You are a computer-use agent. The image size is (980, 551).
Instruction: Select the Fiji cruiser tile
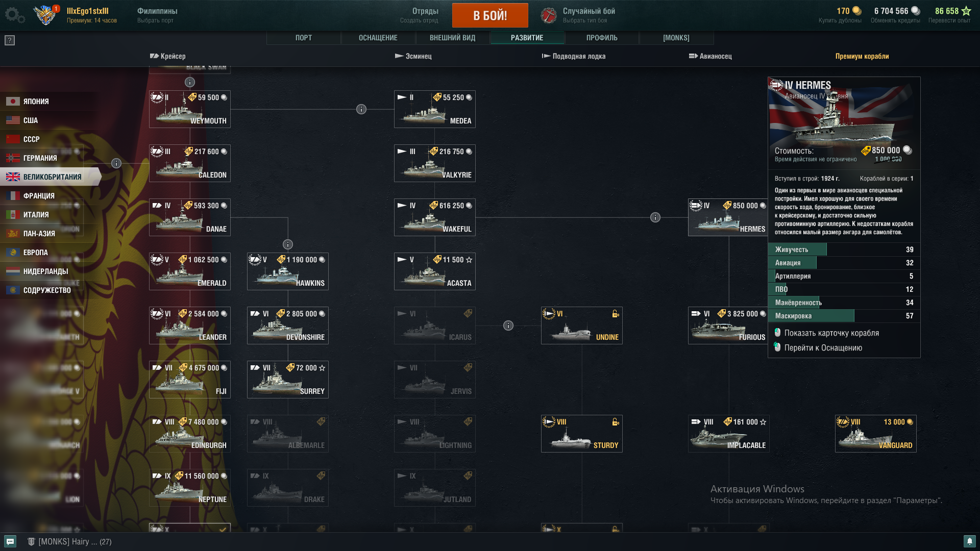point(190,380)
